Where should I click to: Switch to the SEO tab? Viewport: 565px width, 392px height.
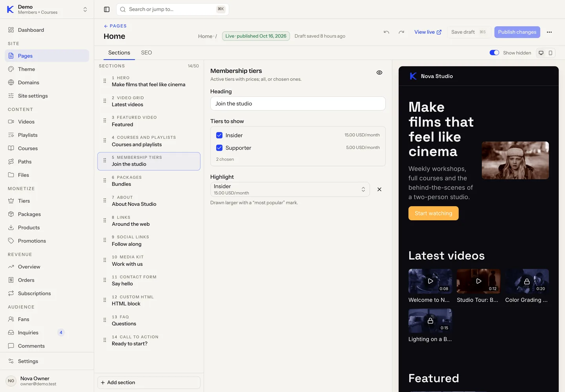click(146, 53)
